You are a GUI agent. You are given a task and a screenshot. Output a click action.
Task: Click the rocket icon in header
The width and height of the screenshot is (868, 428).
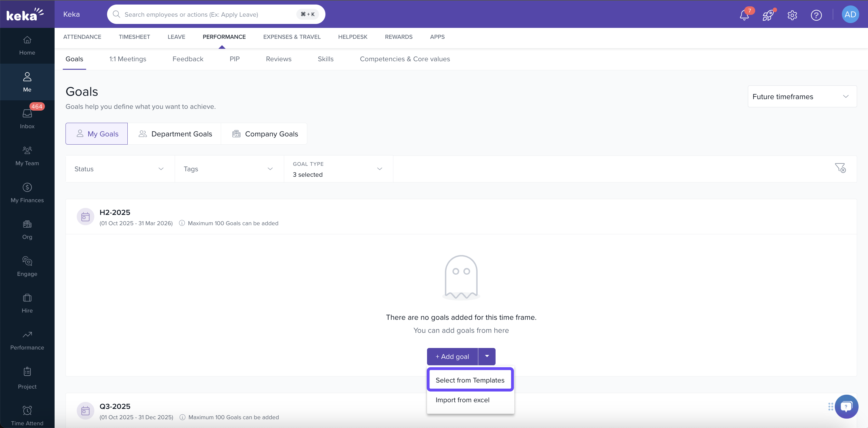point(768,15)
